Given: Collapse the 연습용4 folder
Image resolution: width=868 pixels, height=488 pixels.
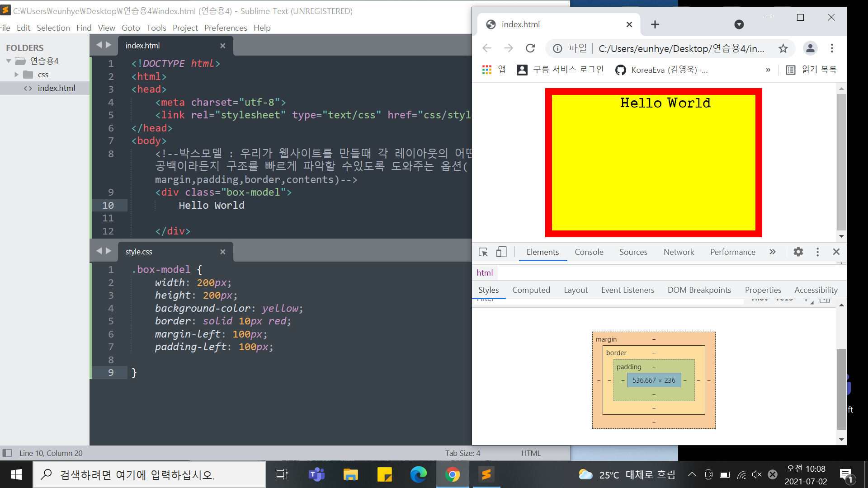Looking at the screenshot, I should 9,61.
